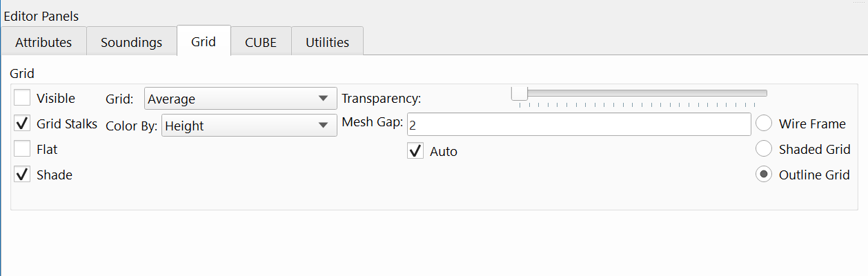Uncheck the Grid Stalks checkbox

(23, 124)
